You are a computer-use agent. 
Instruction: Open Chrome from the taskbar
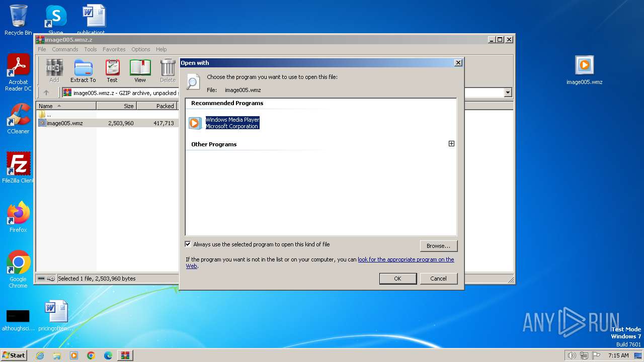pyautogui.click(x=91, y=355)
